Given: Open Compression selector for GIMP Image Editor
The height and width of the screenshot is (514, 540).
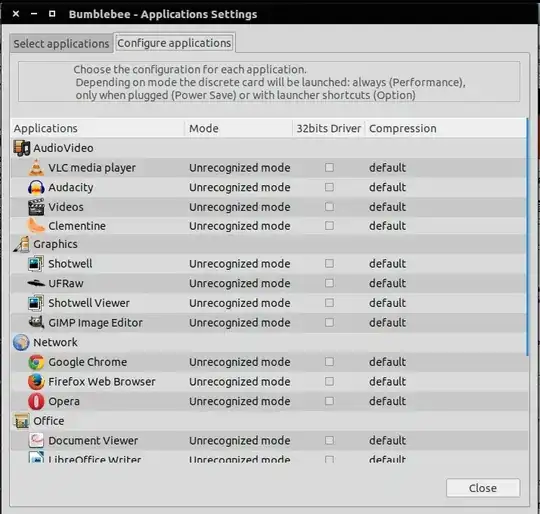Looking at the screenshot, I should point(387,323).
